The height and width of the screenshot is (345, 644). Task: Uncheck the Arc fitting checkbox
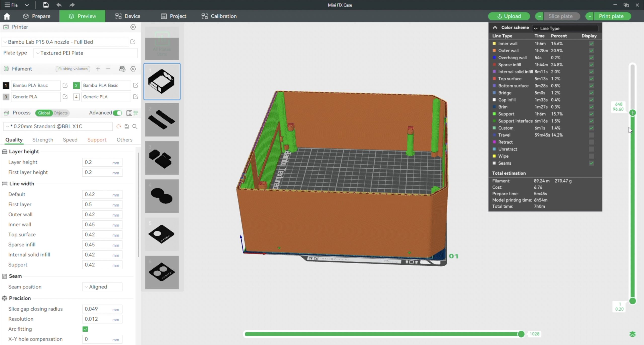point(85,329)
